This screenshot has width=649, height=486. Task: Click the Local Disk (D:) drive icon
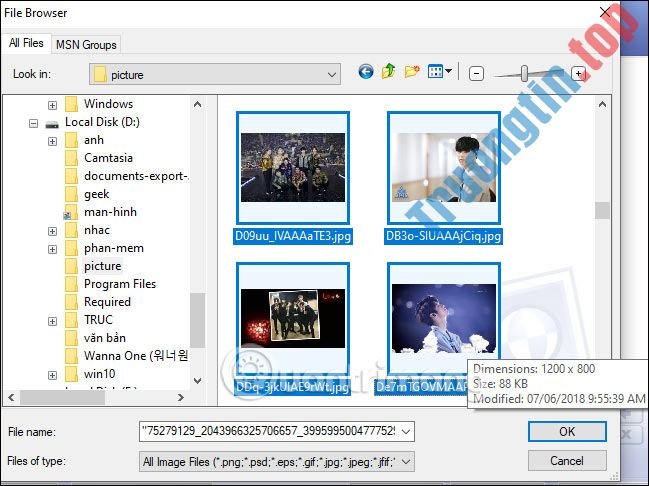pos(52,124)
